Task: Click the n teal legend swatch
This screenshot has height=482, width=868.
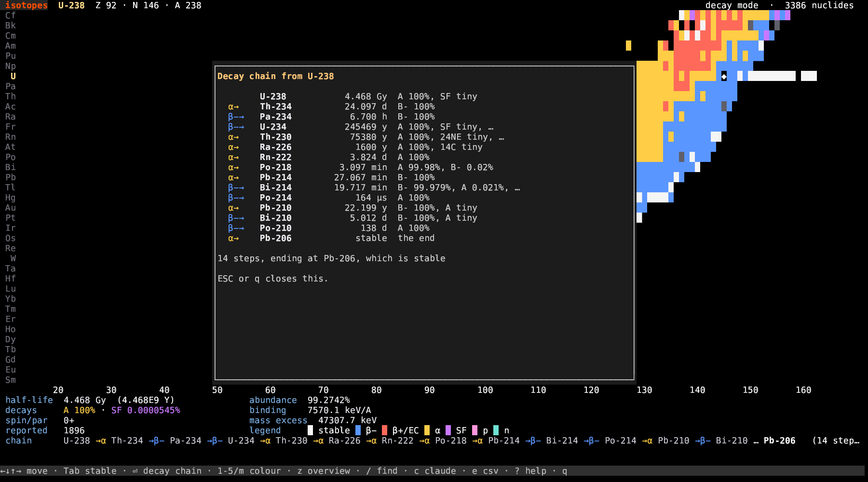Action: point(496,430)
